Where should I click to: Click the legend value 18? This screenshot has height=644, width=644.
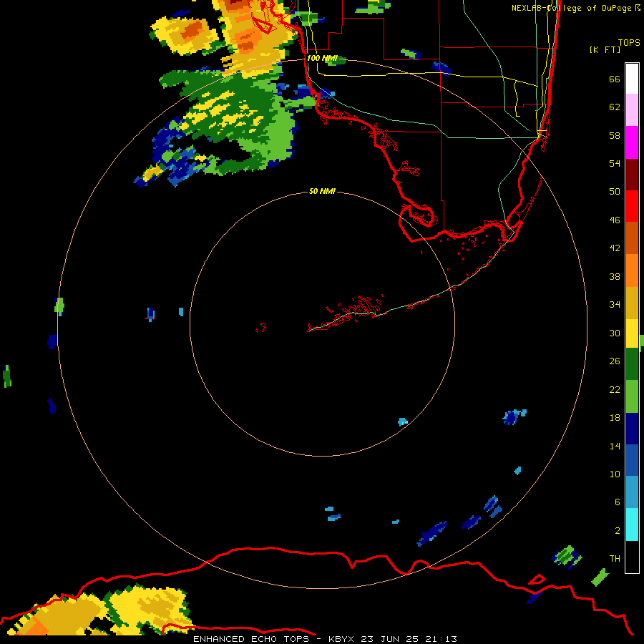[x=615, y=418]
